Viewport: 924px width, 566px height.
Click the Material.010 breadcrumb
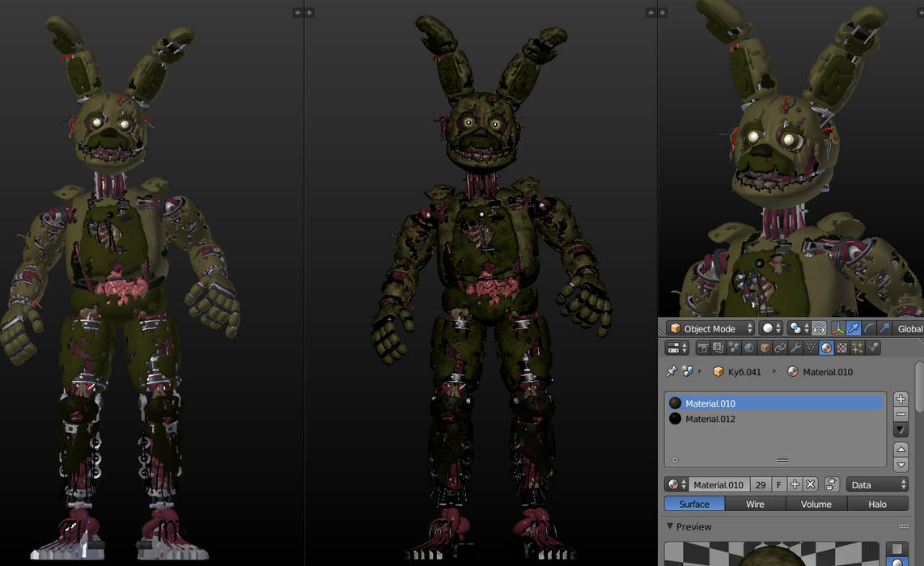[820, 372]
